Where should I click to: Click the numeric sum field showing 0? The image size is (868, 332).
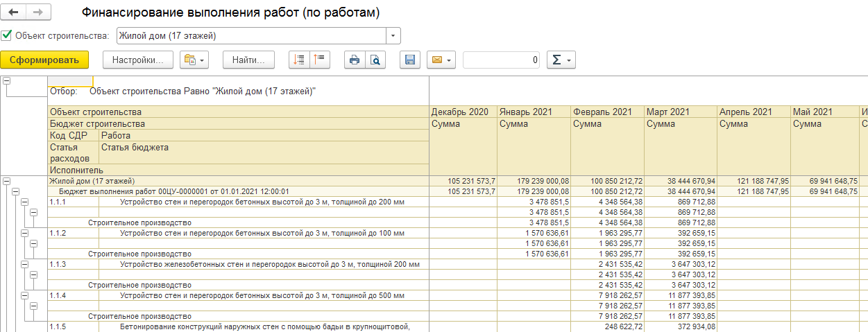pyautogui.click(x=502, y=60)
